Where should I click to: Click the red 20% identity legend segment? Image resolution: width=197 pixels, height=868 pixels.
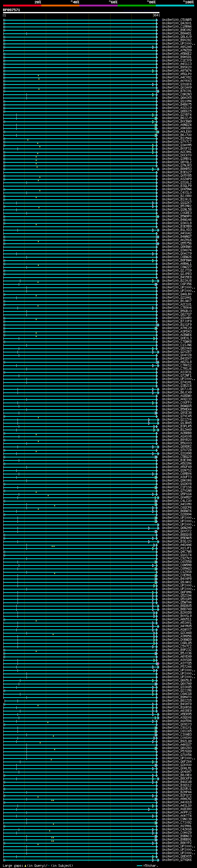click(x=22, y=6)
